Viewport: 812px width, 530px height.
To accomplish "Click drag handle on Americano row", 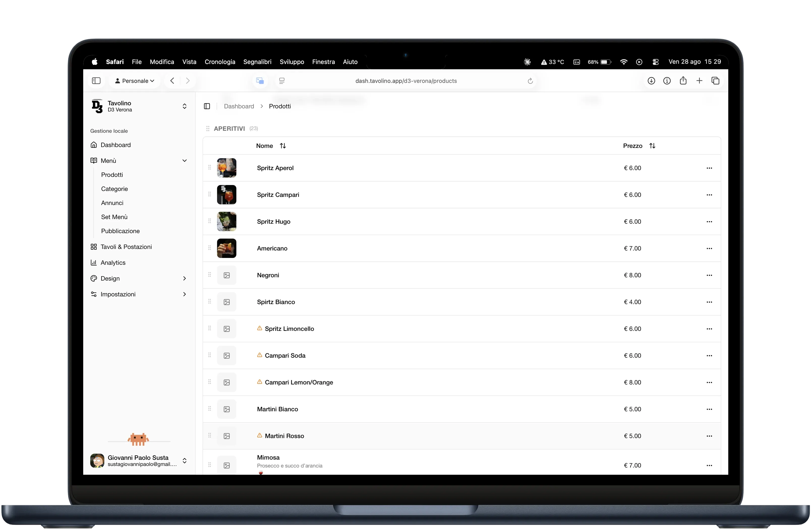I will (x=210, y=248).
